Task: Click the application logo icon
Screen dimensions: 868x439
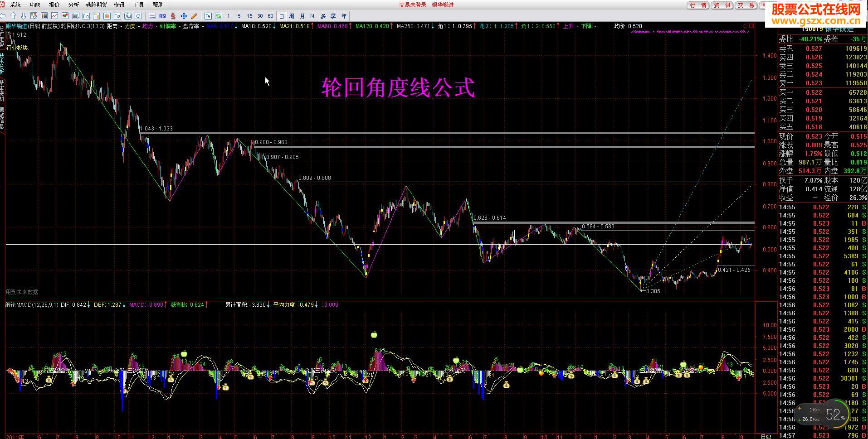Action: pyautogui.click(x=3, y=5)
